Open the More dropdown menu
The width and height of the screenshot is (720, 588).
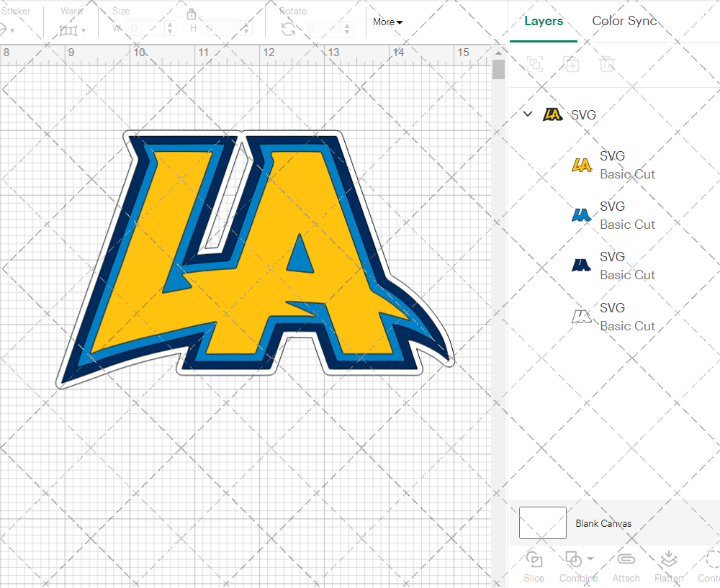(387, 22)
